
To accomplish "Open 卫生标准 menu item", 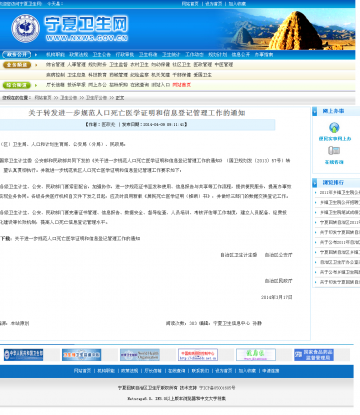I will [x=148, y=55].
